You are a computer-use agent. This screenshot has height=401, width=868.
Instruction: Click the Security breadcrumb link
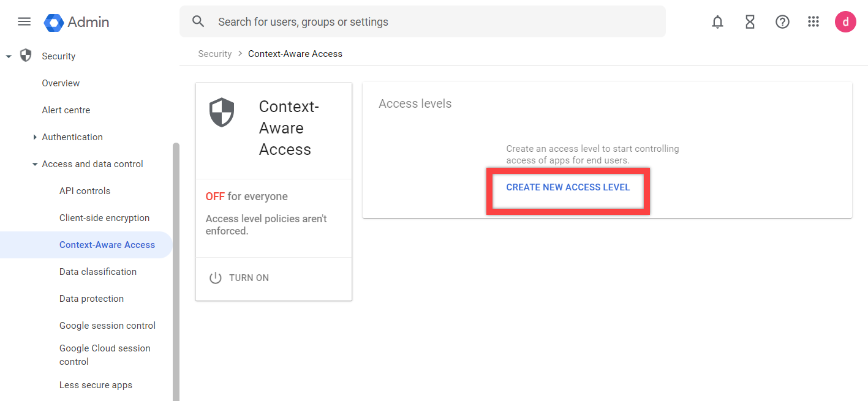coord(215,54)
